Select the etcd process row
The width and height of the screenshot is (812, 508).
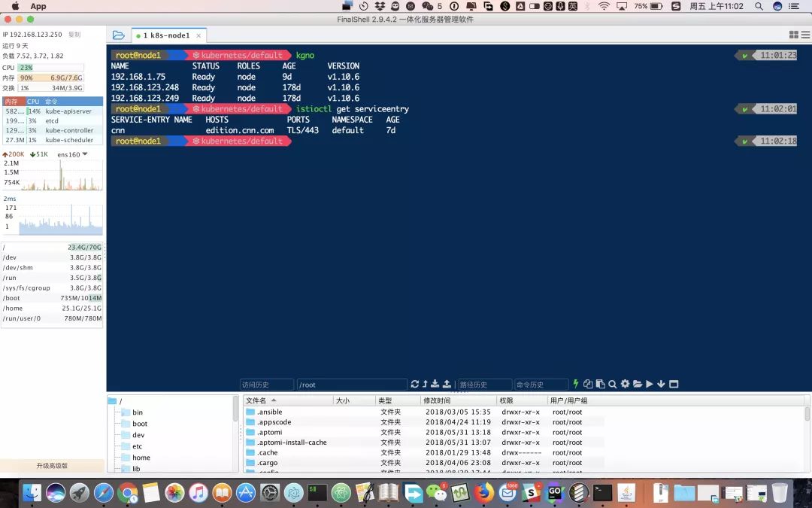pos(53,120)
